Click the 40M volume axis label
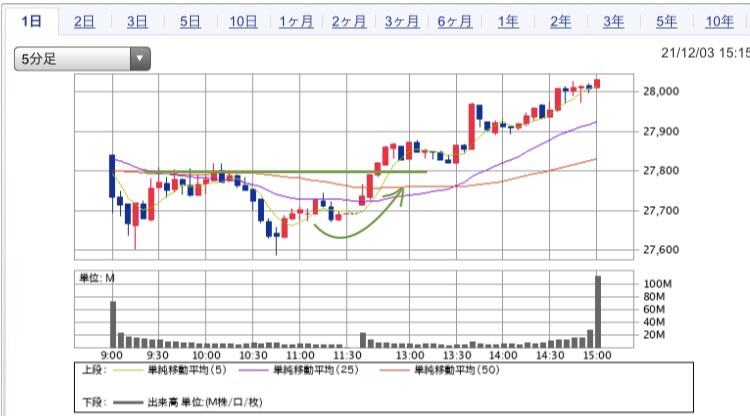Image resolution: width=750 pixels, height=416 pixels. [654, 322]
